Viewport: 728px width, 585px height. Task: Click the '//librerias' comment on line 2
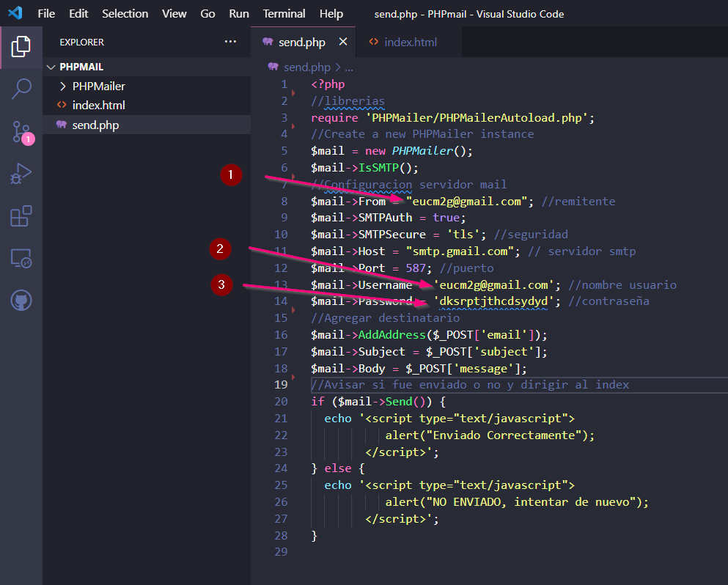pos(348,100)
